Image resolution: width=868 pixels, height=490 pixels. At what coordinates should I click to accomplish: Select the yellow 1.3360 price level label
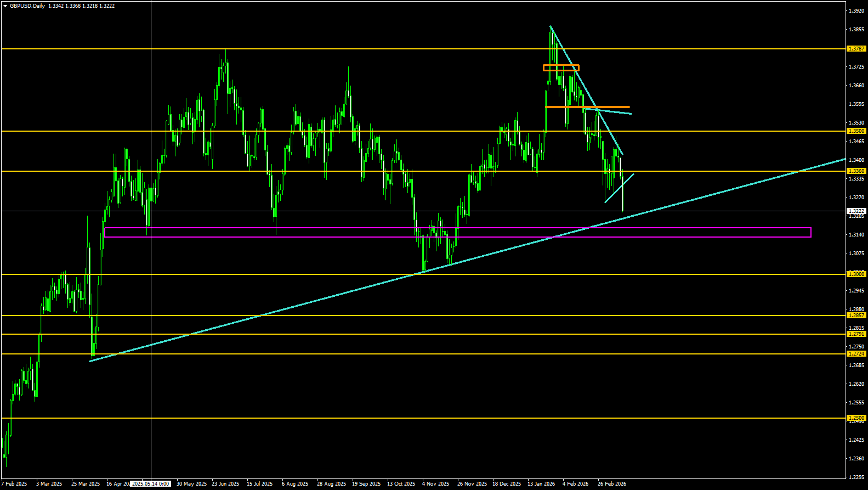tap(856, 171)
